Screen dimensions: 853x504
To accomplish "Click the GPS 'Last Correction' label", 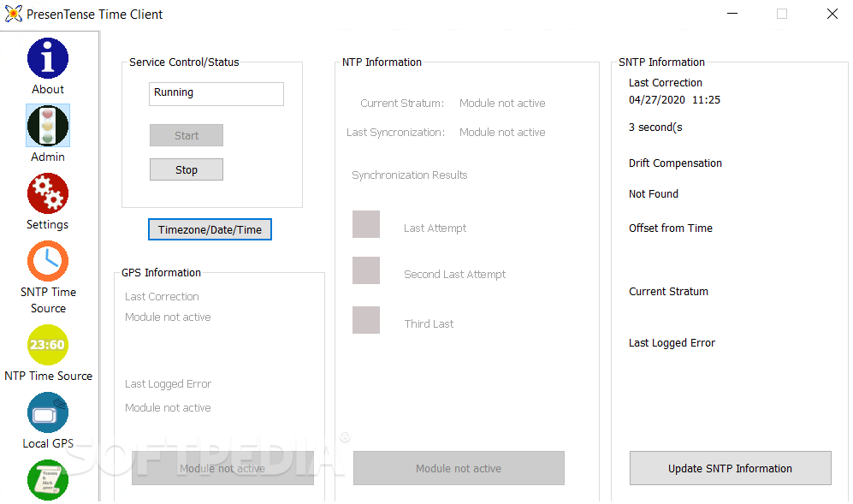I will coord(162,297).
